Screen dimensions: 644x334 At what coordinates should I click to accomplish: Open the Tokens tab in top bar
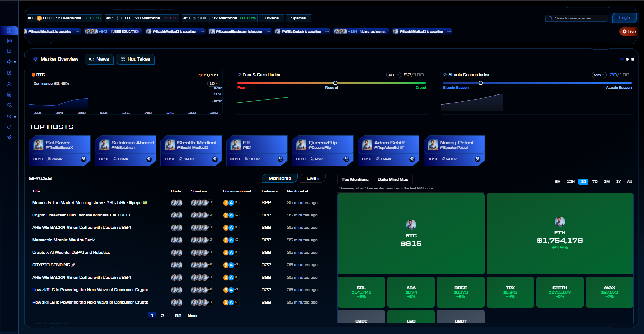271,18
